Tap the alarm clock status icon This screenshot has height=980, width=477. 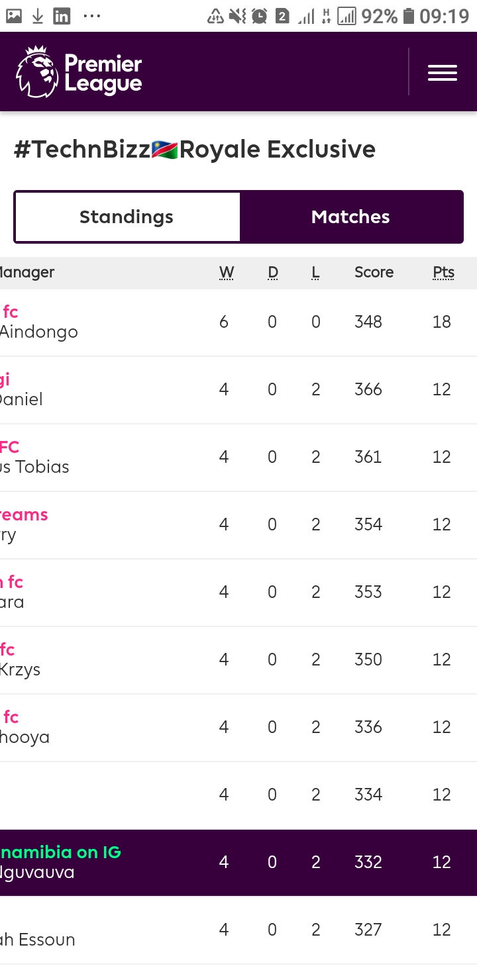259,16
